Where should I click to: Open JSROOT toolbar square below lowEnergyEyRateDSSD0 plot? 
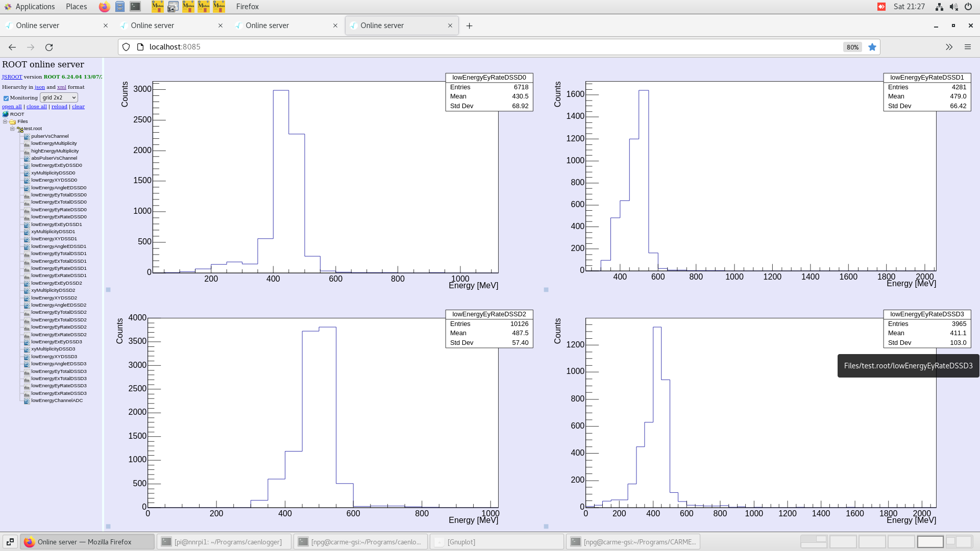click(108, 290)
